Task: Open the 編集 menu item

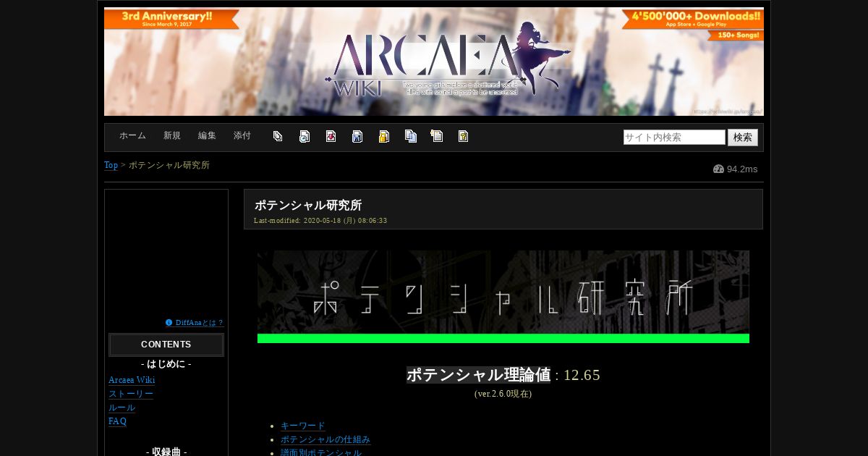Action: [207, 136]
